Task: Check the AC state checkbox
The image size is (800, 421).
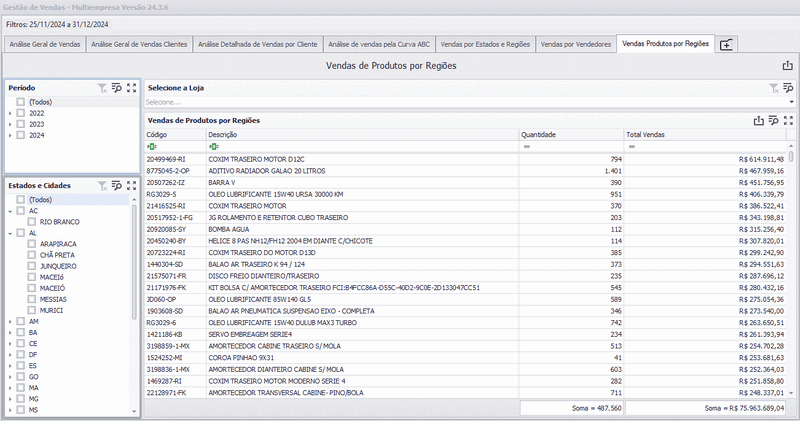Action: [x=20, y=211]
